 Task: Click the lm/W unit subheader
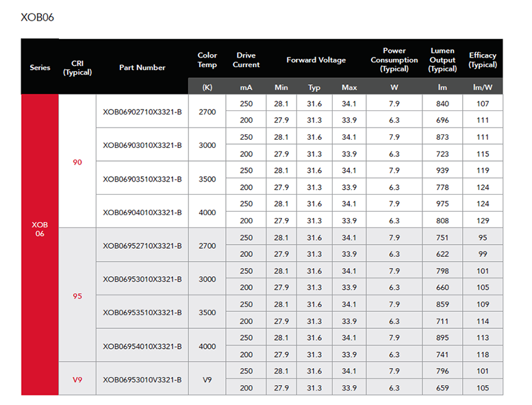[x=483, y=87]
